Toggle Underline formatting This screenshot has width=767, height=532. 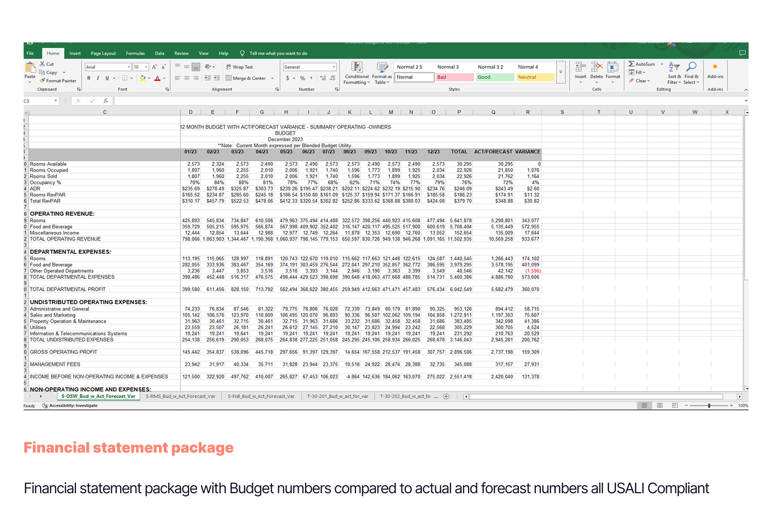(107, 78)
